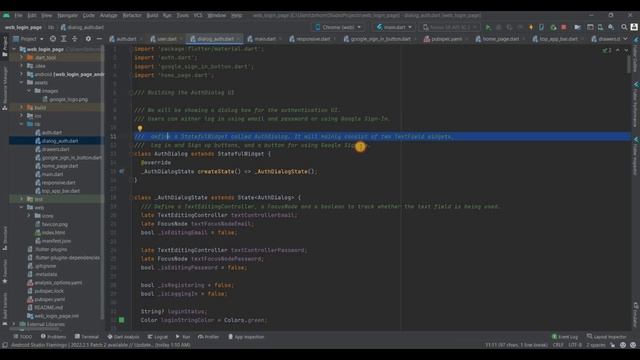
Task: Click the yellow intention lightbulb in editor
Action: click(x=140, y=129)
